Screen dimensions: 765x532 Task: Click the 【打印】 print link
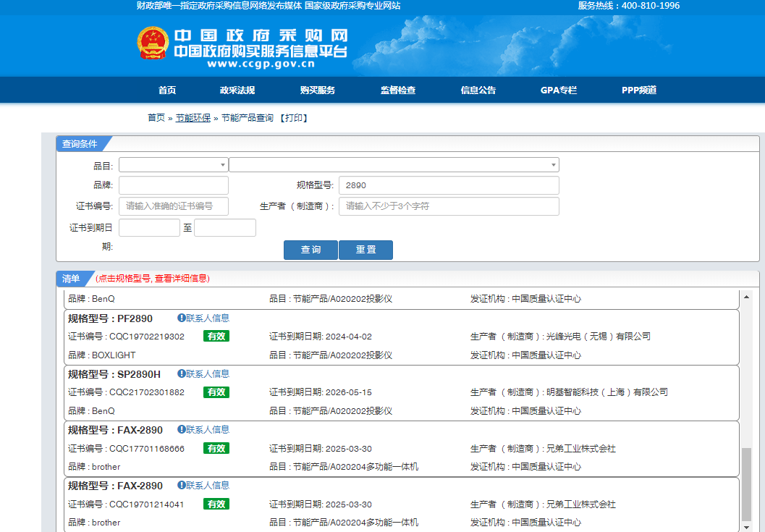point(293,118)
